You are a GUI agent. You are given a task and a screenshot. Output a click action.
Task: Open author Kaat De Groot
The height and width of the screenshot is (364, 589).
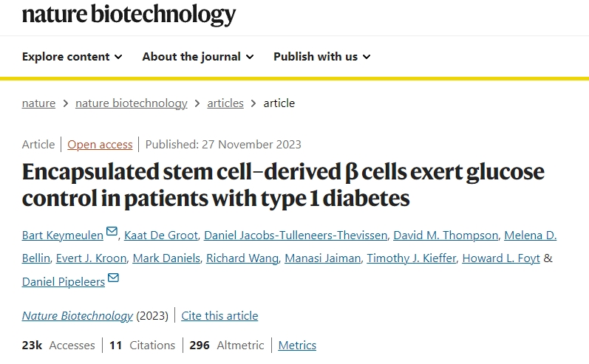160,236
